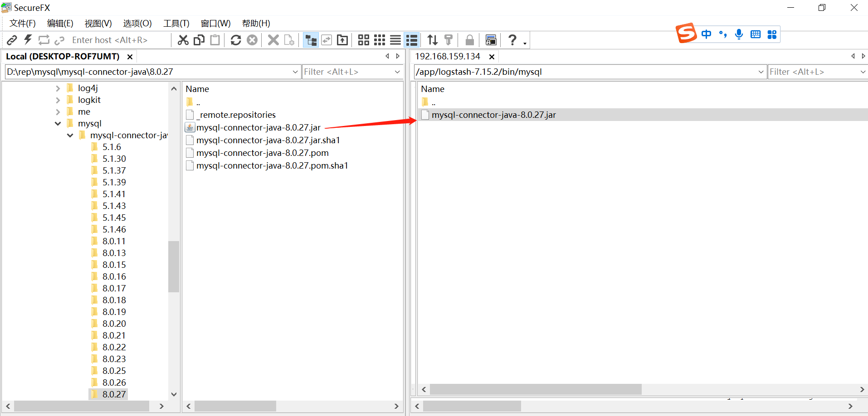Viewport: 868px width, 416px height.
Task: Click the Stop transfer circle-X icon
Action: [x=252, y=40]
